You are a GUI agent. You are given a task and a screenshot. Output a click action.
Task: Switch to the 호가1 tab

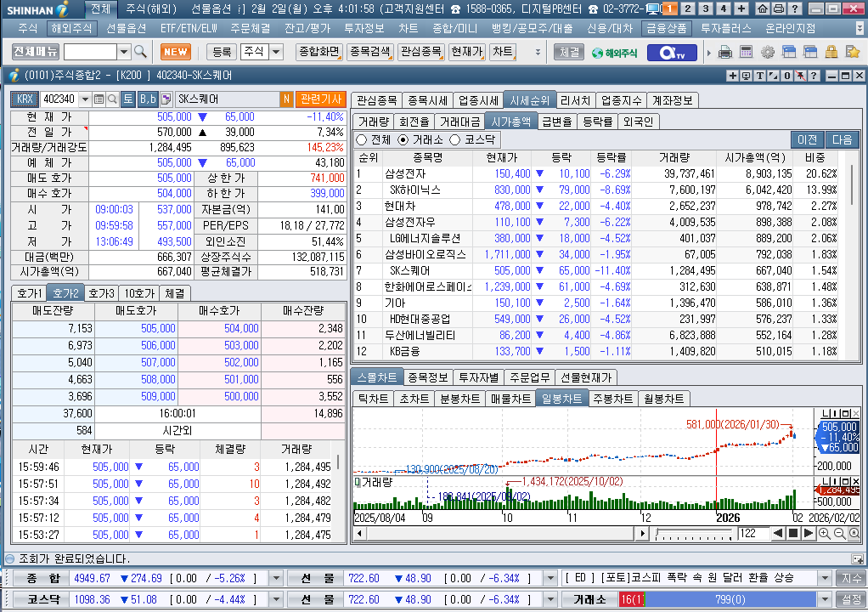click(30, 293)
